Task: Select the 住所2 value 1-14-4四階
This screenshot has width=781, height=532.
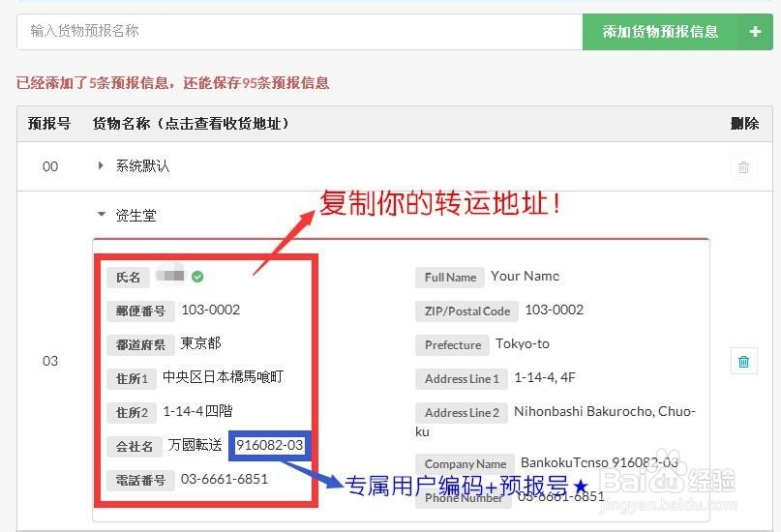Action: tap(197, 411)
